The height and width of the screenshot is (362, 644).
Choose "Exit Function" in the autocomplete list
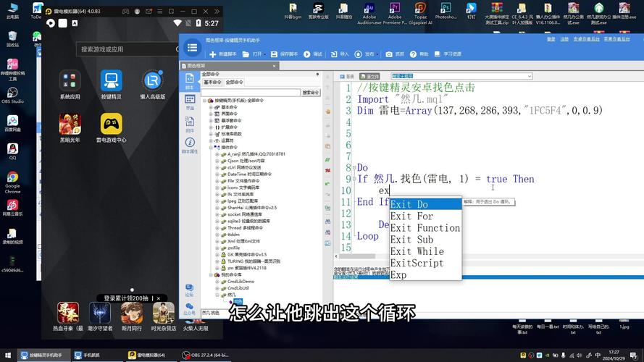click(425, 227)
